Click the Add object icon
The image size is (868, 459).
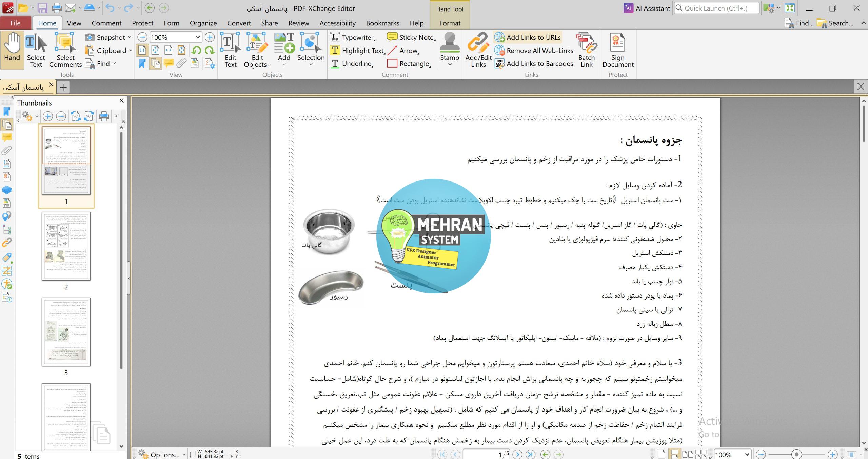tap(284, 50)
